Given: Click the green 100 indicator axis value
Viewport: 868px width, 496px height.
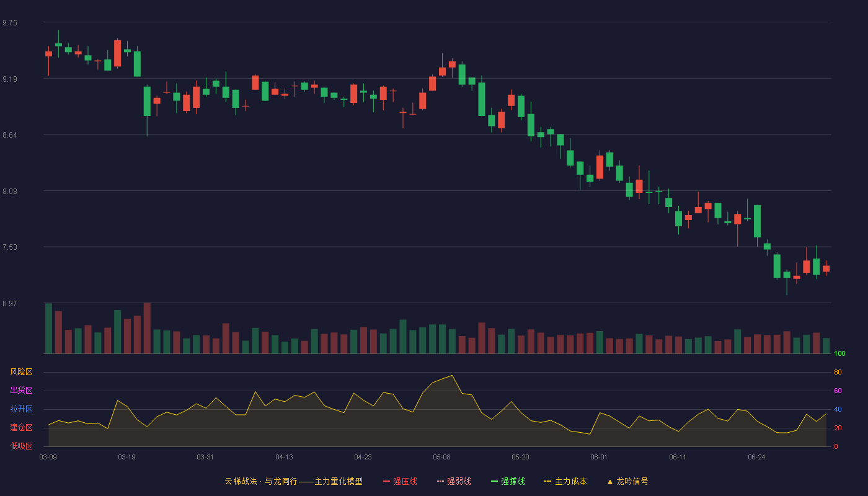Looking at the screenshot, I should (x=839, y=354).
